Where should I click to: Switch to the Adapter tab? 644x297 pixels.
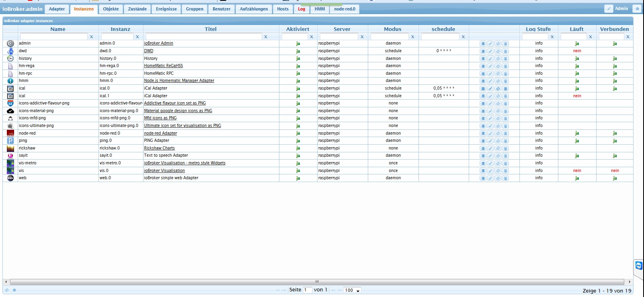coord(57,9)
